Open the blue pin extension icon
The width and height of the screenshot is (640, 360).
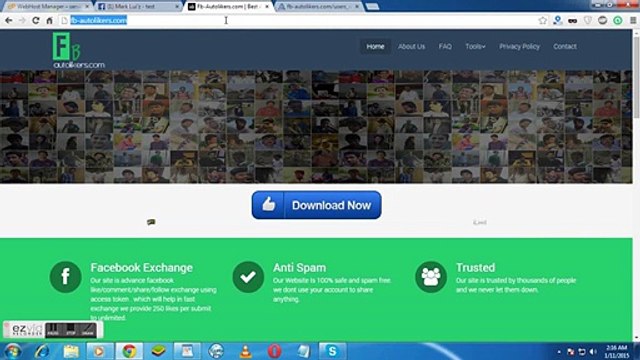click(x=558, y=20)
